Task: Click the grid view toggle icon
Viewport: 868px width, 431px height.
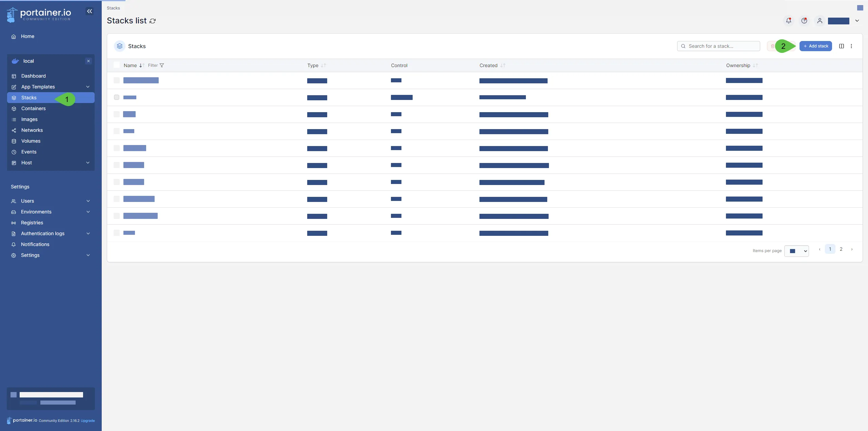Action: tap(841, 46)
